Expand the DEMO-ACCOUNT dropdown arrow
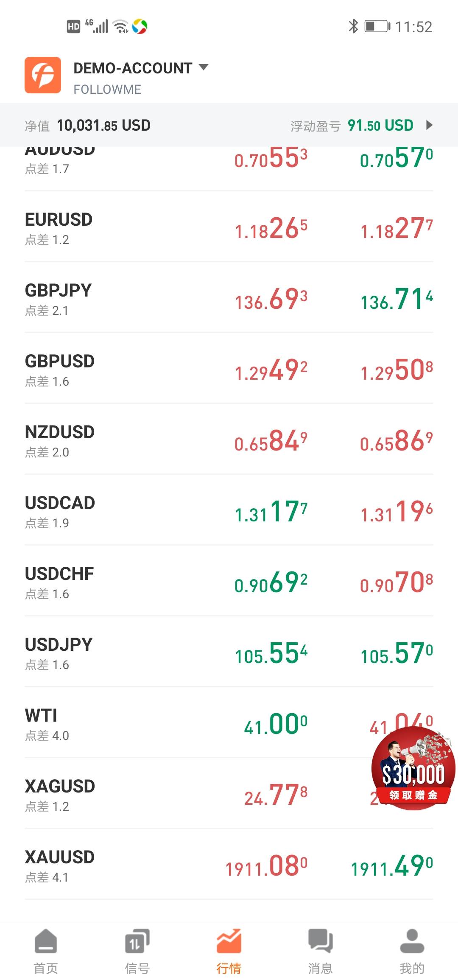This screenshot has height=980, width=458. pos(204,67)
